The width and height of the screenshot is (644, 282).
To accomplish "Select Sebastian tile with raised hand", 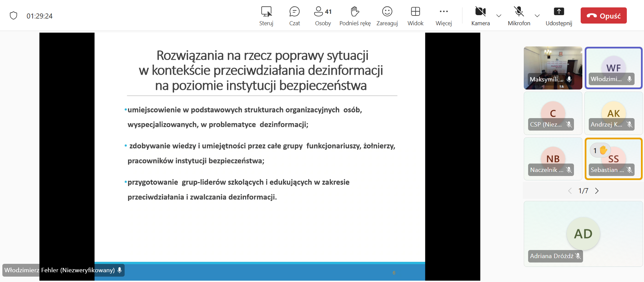I will (613, 159).
